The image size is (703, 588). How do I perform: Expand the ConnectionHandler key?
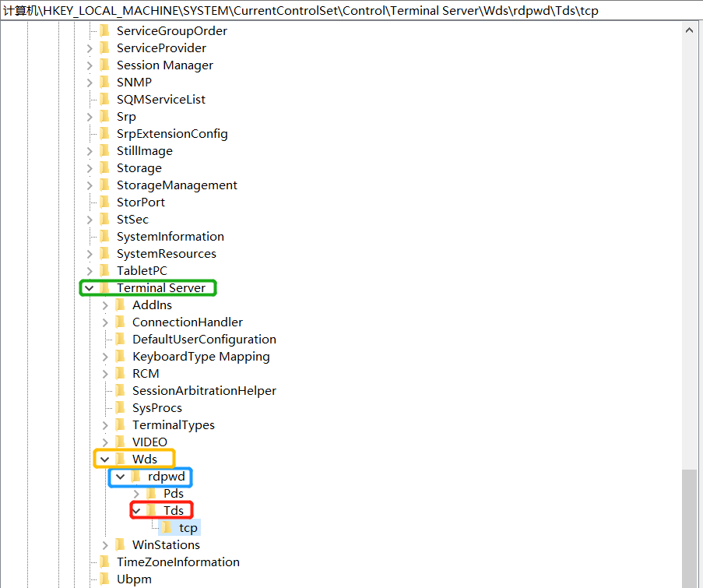(x=105, y=322)
